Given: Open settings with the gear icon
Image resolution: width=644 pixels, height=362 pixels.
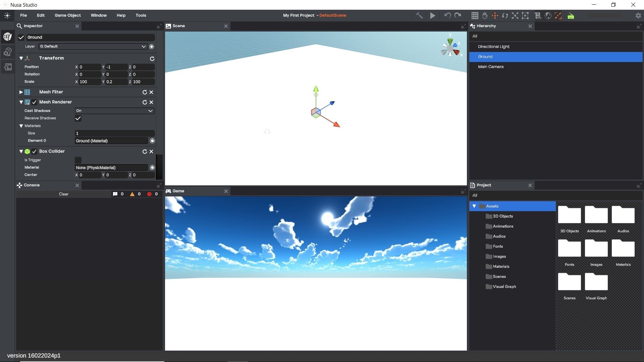Looking at the screenshot, I should point(638,15).
